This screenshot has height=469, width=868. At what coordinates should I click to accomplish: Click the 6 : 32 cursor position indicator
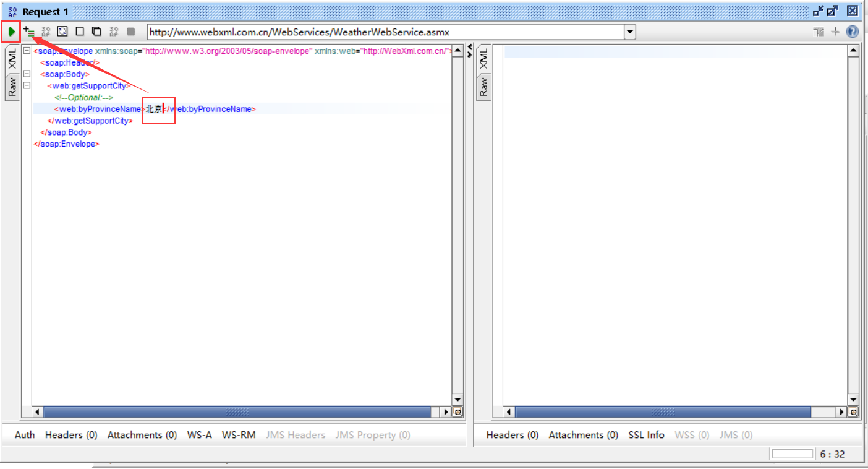[x=832, y=454]
